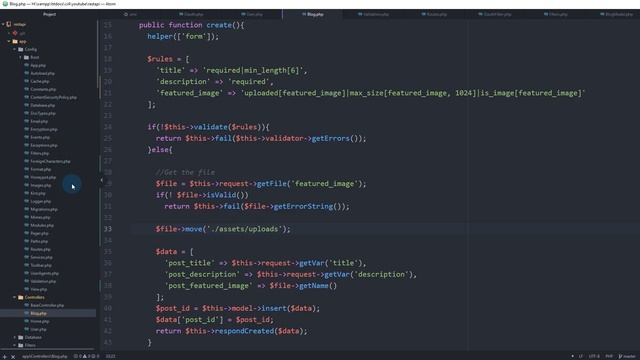Open DocTypes.php in the tree
This screenshot has height=360, width=640.
(43, 113)
